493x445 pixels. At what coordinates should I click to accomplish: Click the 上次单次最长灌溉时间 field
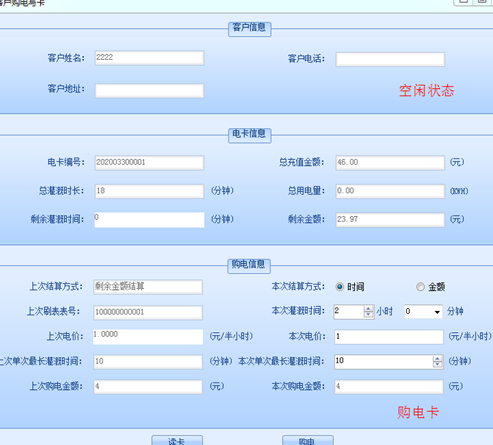click(148, 362)
